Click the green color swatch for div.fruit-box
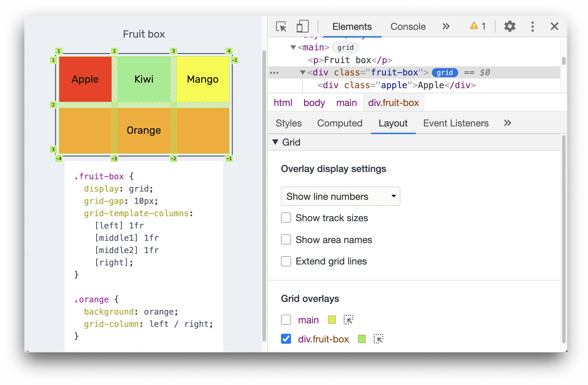 click(x=362, y=341)
